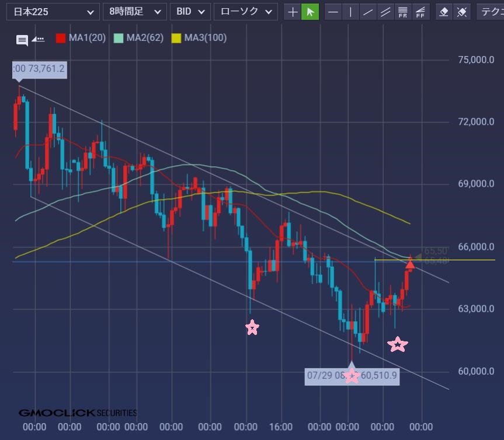Click the 73,761.2 high price label
This screenshot has height=440, width=504.
[40, 69]
